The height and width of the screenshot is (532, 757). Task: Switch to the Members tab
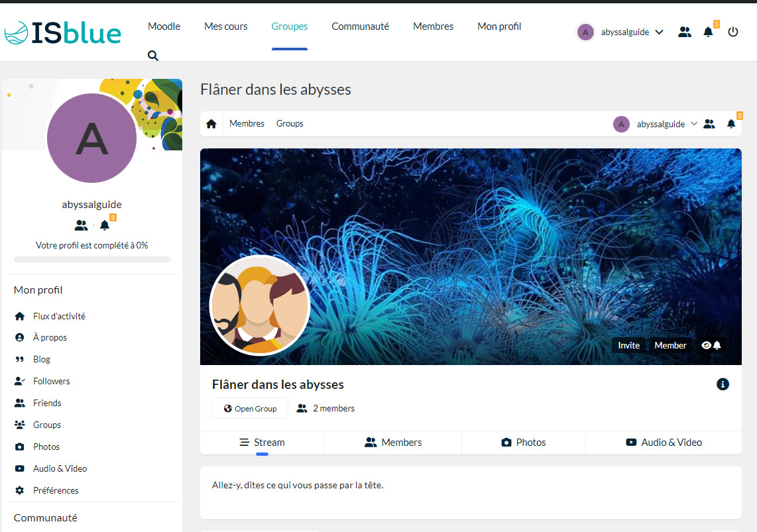393,443
